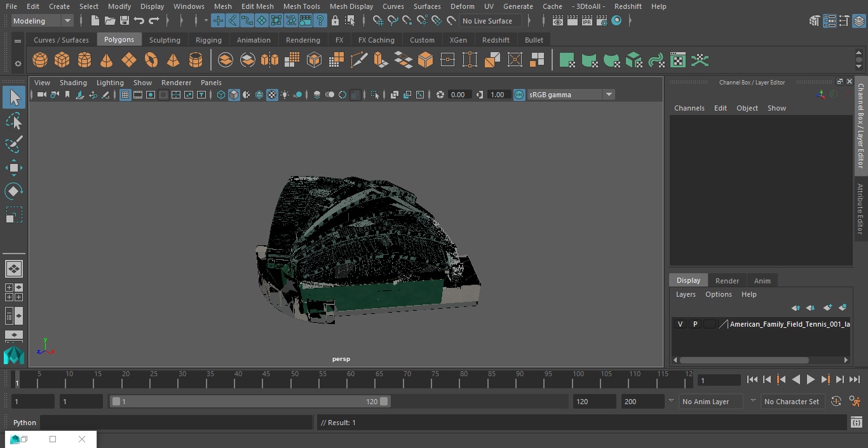Screen dimensions: 868x448
Task: Open the viewport Renderer menu
Action: tap(176, 83)
